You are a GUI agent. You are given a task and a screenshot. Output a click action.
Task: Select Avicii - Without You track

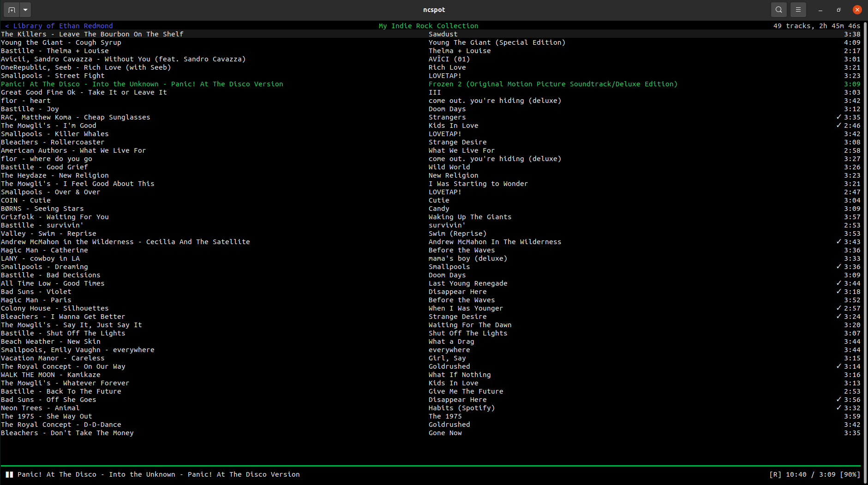[431, 59]
